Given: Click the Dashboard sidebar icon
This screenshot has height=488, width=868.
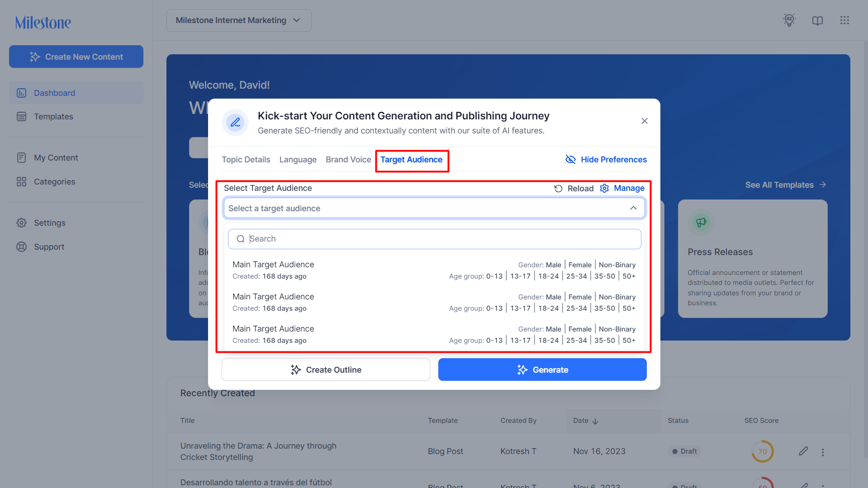Looking at the screenshot, I should 21,93.
